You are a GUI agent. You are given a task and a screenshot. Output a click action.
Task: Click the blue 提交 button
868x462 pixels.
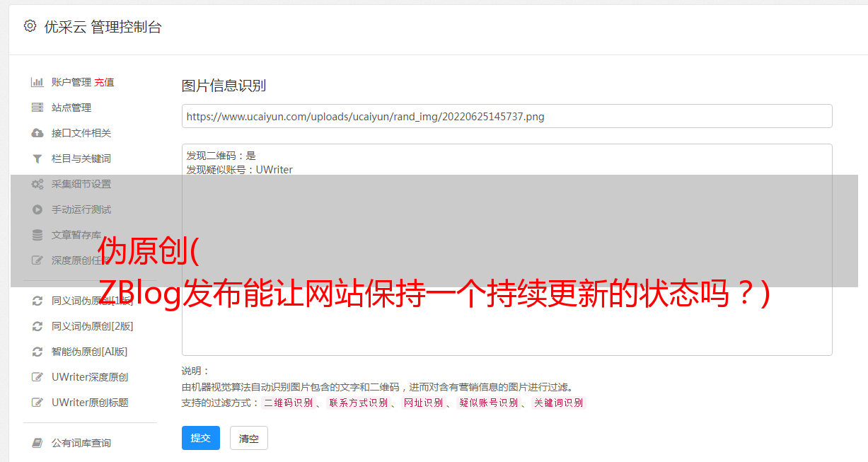click(x=201, y=438)
